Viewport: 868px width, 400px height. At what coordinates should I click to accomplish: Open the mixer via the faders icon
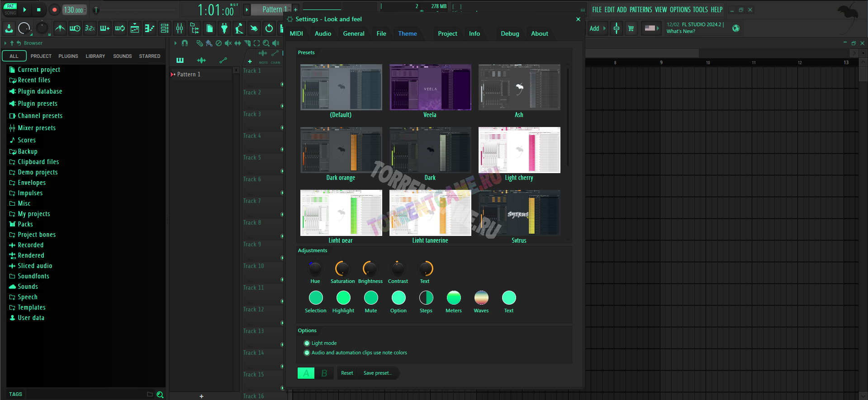click(x=180, y=28)
